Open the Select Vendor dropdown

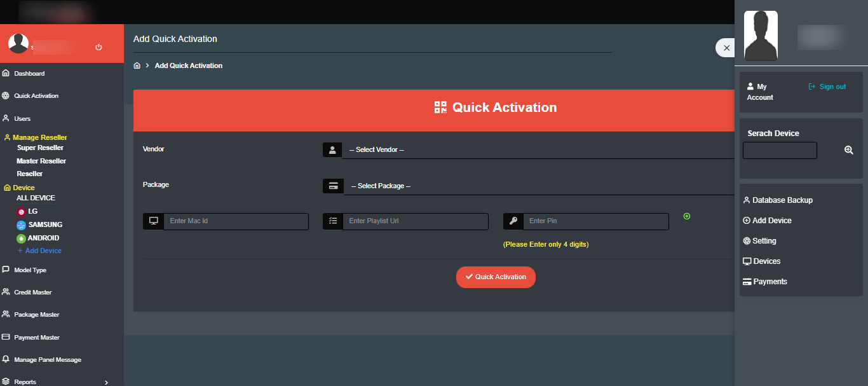pos(537,150)
